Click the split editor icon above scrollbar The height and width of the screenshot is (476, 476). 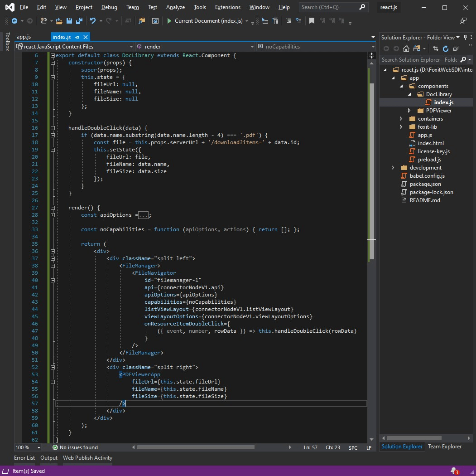pyautogui.click(x=371, y=56)
